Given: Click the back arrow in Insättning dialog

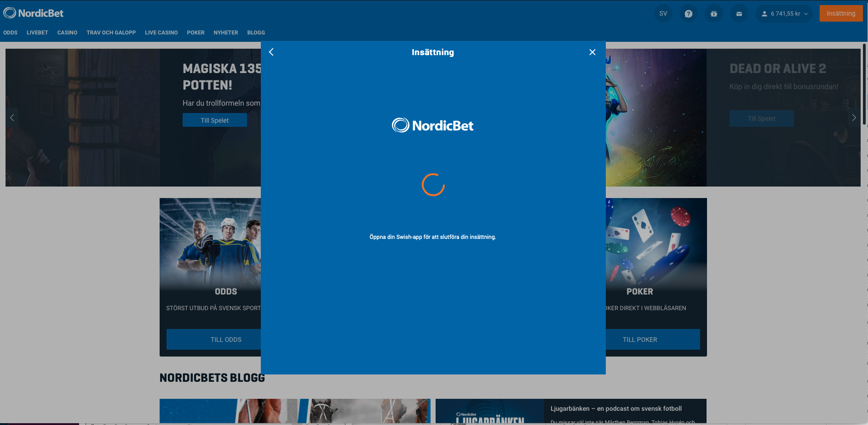Looking at the screenshot, I should tap(271, 52).
